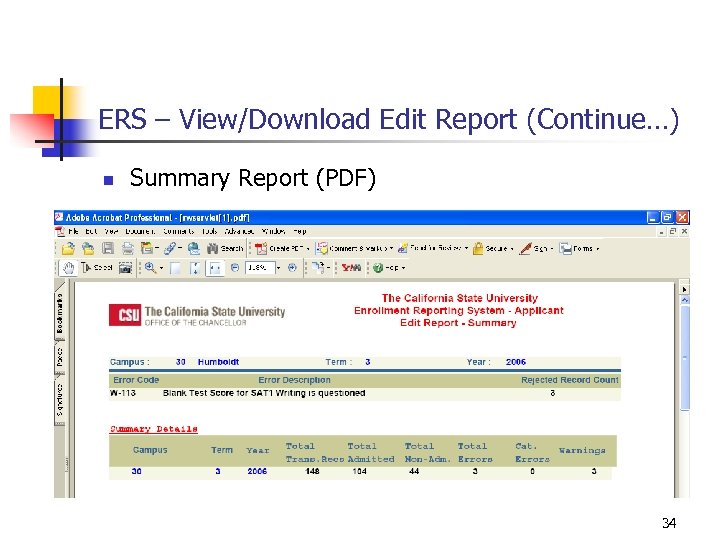Screen dimensions: 720x540
Task: Click the CSU logo in the report
Action: pyautogui.click(x=125, y=315)
